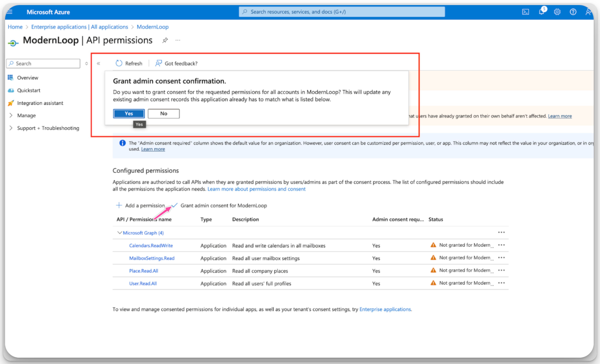Open Calendars.ReadWrite permission link

point(151,246)
